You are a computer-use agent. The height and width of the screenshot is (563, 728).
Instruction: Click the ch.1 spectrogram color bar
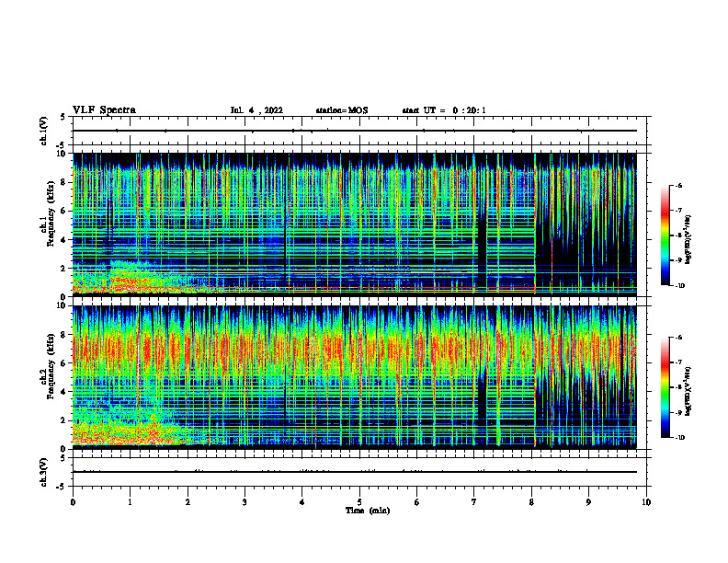point(665,236)
